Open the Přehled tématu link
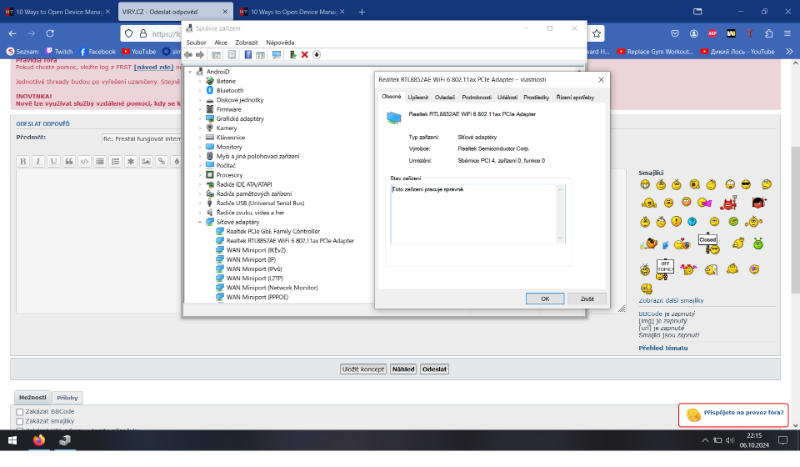Viewport: 800px width, 467px height. (663, 348)
